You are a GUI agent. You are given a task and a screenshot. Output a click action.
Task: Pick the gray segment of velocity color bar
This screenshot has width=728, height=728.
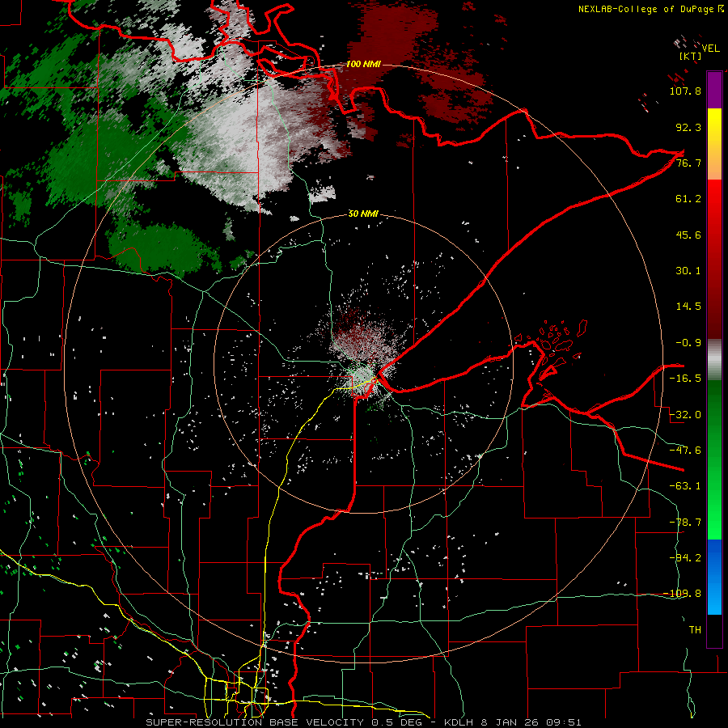tap(714, 360)
